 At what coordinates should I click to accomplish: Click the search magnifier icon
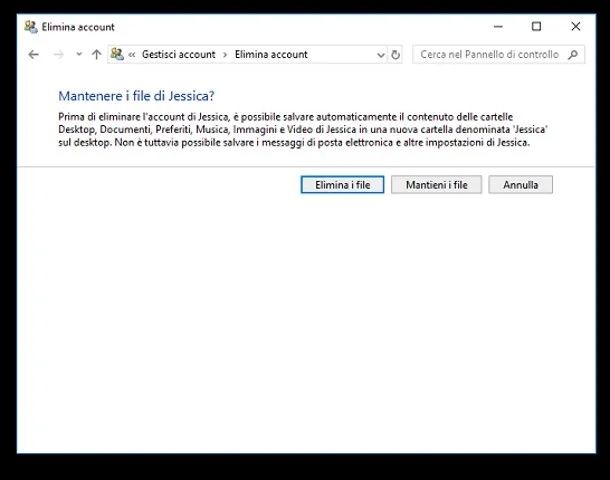pos(573,54)
